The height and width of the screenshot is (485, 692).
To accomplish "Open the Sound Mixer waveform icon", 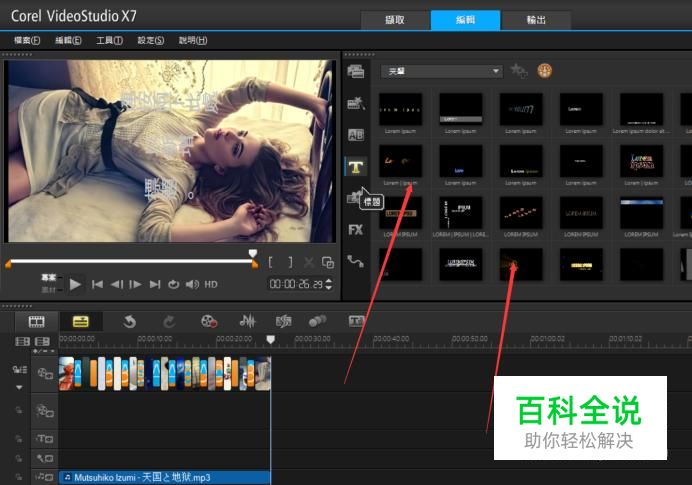I will click(247, 321).
